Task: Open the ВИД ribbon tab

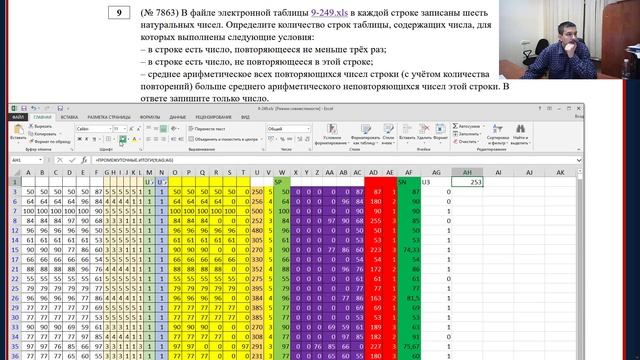Action: click(245, 117)
